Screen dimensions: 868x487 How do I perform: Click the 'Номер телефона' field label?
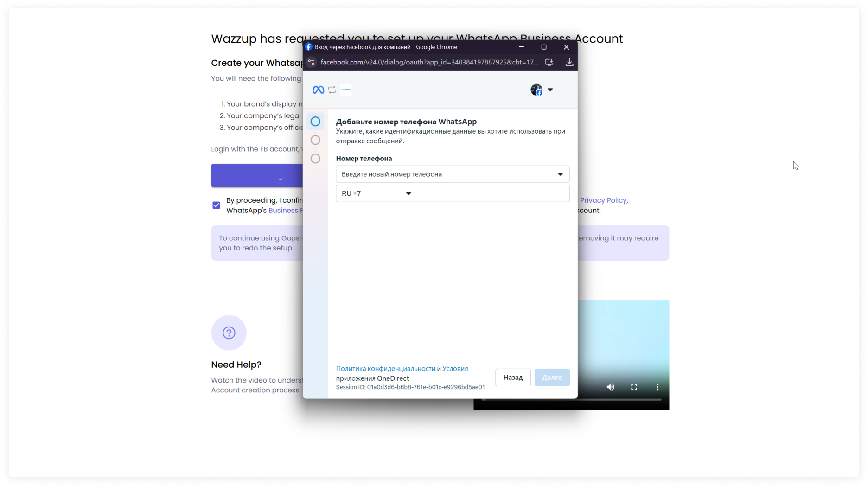coord(364,159)
